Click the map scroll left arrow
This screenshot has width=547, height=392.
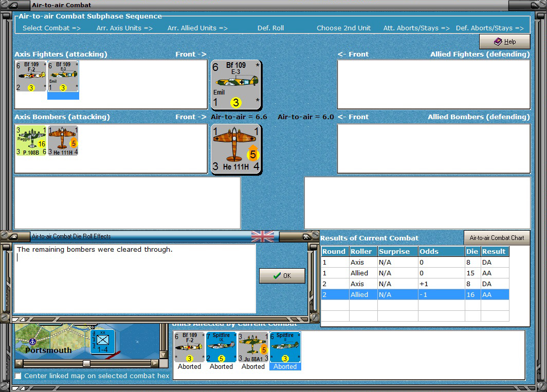click(x=19, y=363)
